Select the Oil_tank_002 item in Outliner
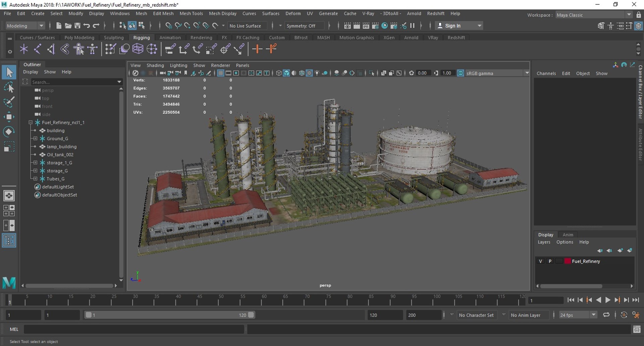Image resolution: width=644 pixels, height=346 pixels. (x=60, y=155)
